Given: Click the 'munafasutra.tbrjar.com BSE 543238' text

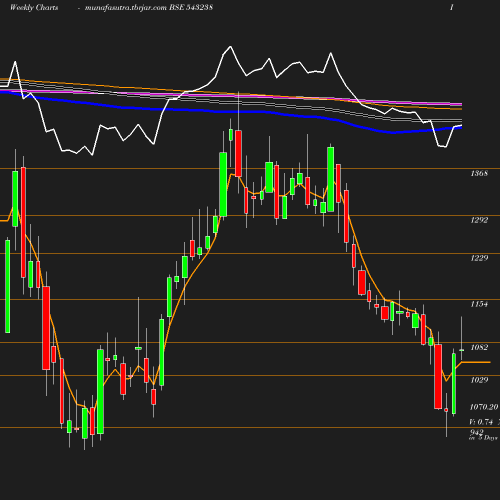Looking at the screenshot, I should 149,7.
